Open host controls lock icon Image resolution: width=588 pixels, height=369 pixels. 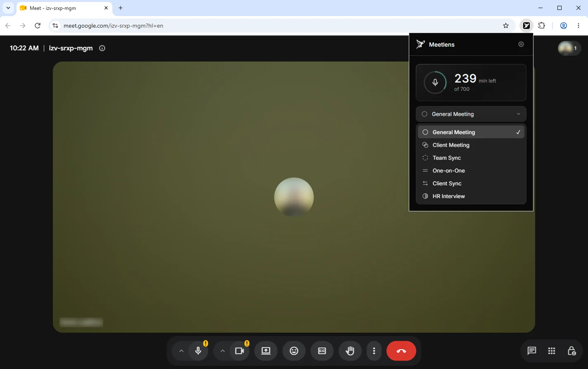(x=571, y=351)
